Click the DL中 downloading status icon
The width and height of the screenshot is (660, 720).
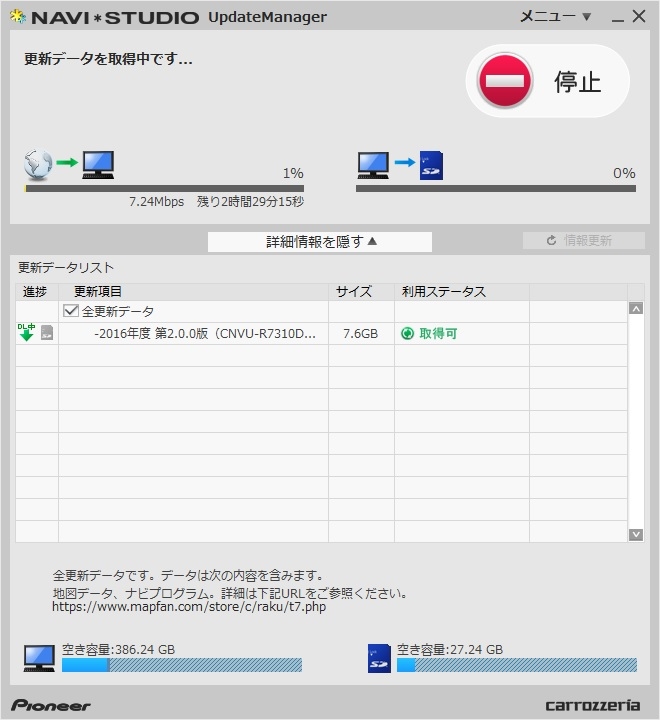point(27,332)
